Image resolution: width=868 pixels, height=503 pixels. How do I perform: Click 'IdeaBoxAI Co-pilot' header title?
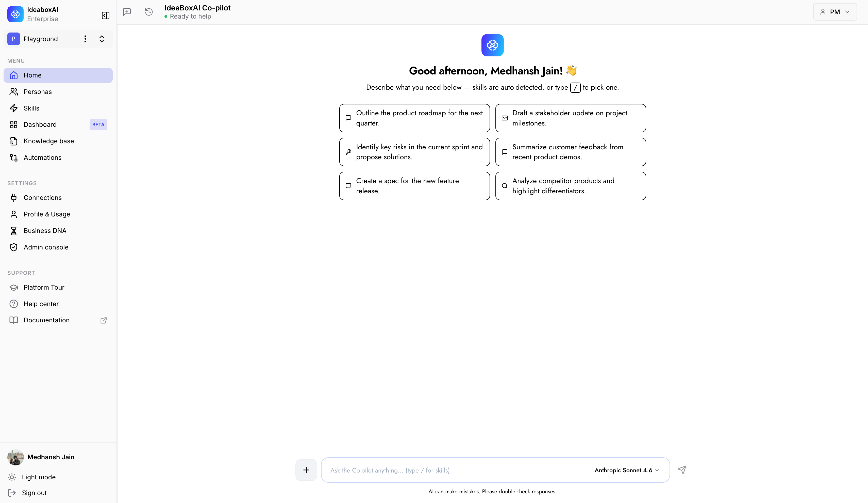pyautogui.click(x=197, y=8)
